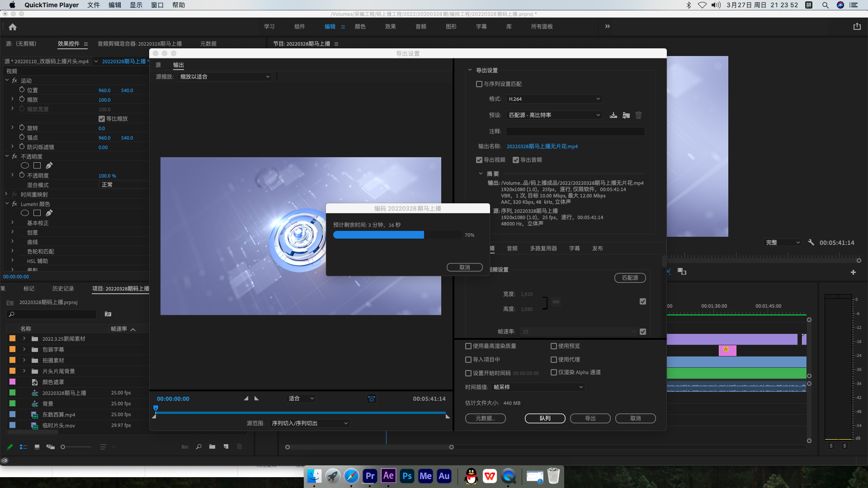Image resolution: width=868 pixels, height=488 pixels.
Task: Open the Color workspace tab
Action: coord(360,27)
